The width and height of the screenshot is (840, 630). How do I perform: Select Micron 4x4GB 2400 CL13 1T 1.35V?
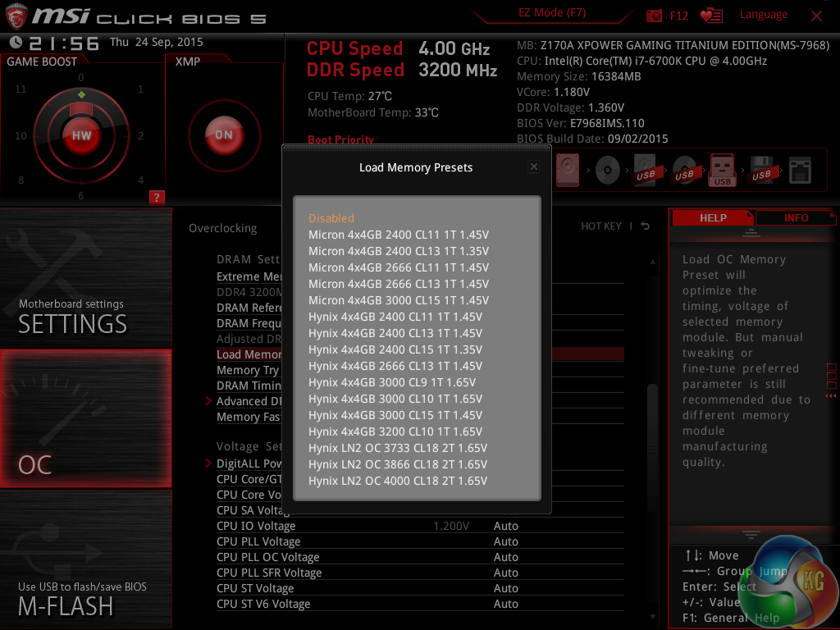point(399,251)
